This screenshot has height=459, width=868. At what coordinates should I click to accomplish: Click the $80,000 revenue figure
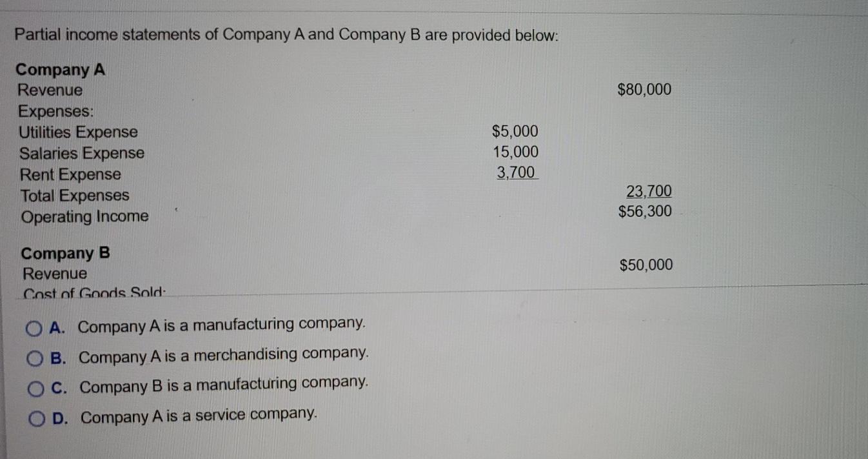[644, 89]
